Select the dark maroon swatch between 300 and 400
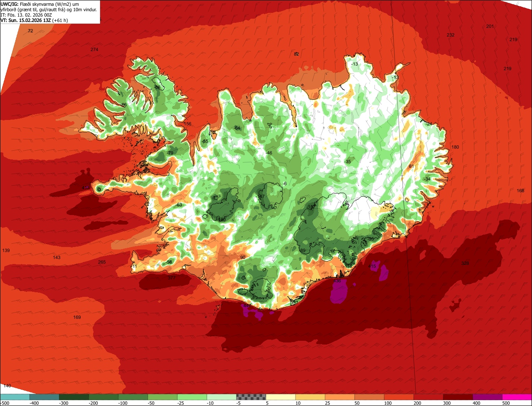Image resolution: width=532 pixels, height=406 pixels. pyautogui.click(x=458, y=397)
